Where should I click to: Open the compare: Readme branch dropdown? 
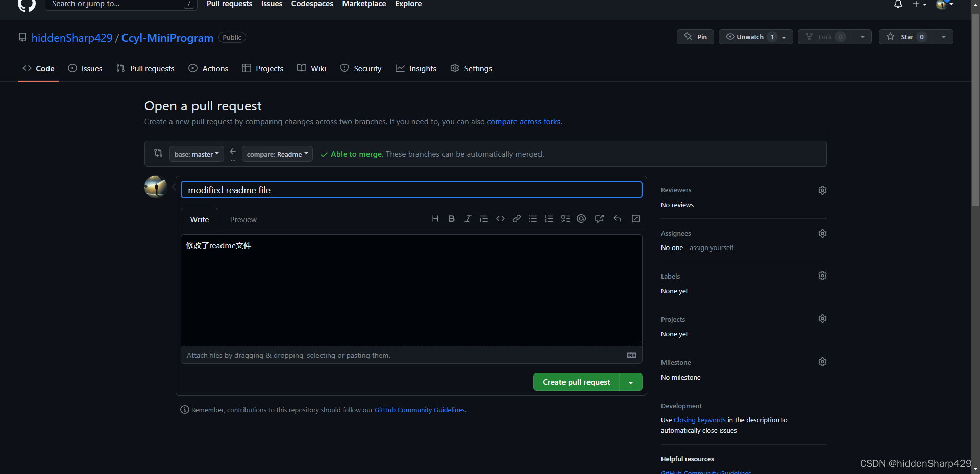[277, 154]
